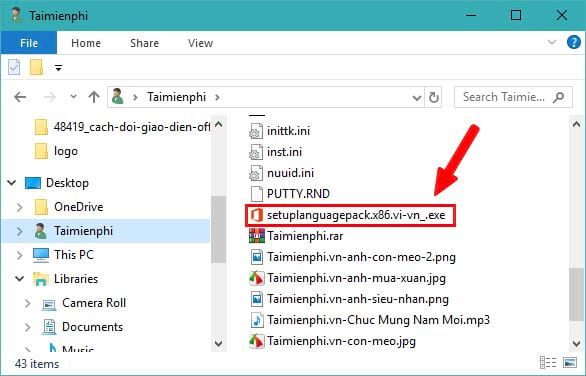Click Taimienphi in the address path
Image resolution: width=586 pixels, height=376 pixels.
(176, 97)
